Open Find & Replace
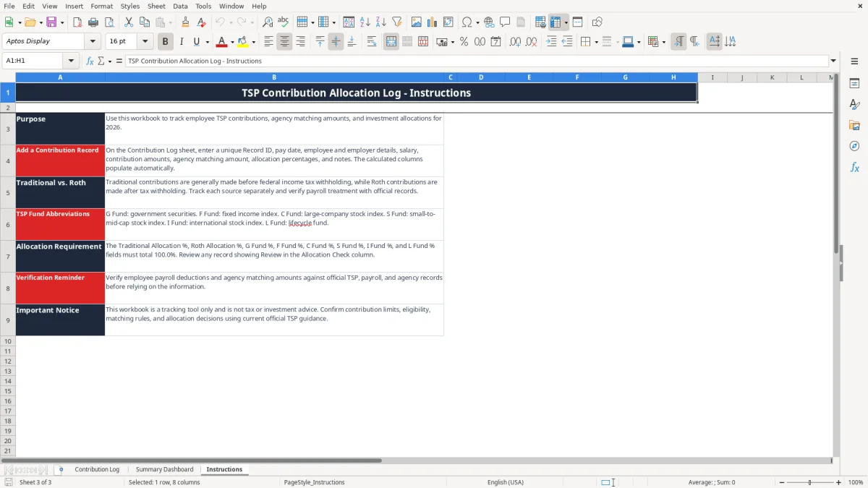Image resolution: width=868 pixels, height=488 pixels. pyautogui.click(x=268, y=22)
